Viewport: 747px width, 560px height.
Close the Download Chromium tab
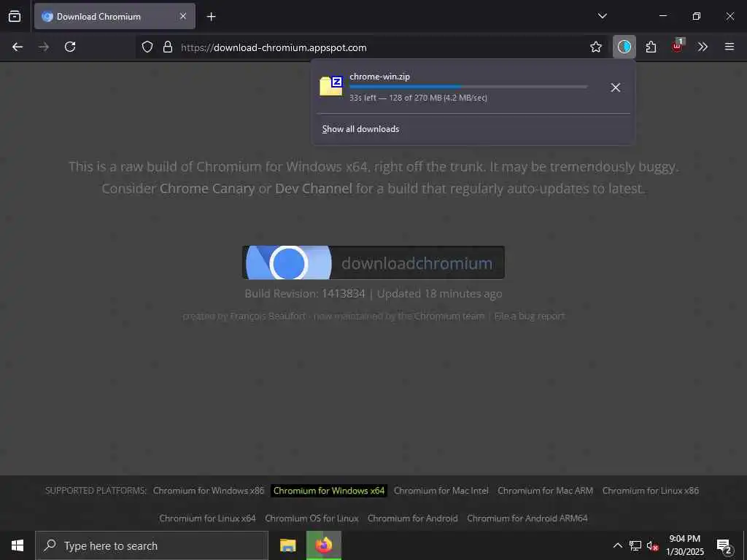pos(183,16)
